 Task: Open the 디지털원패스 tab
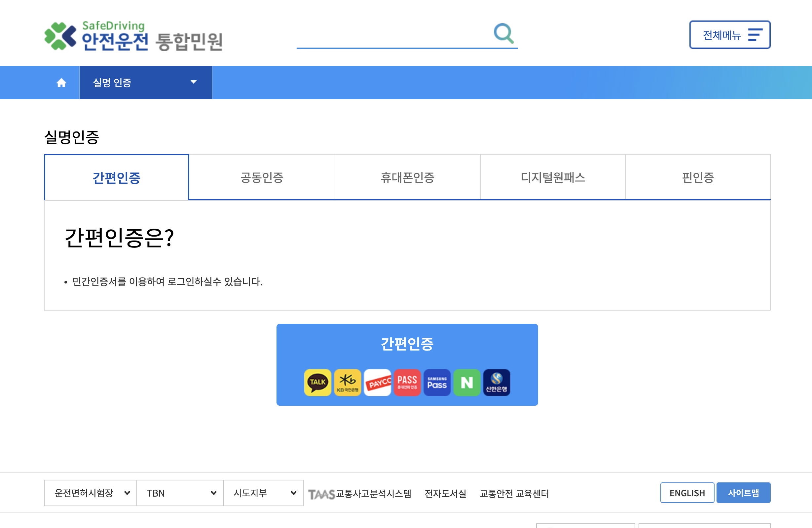tap(553, 177)
